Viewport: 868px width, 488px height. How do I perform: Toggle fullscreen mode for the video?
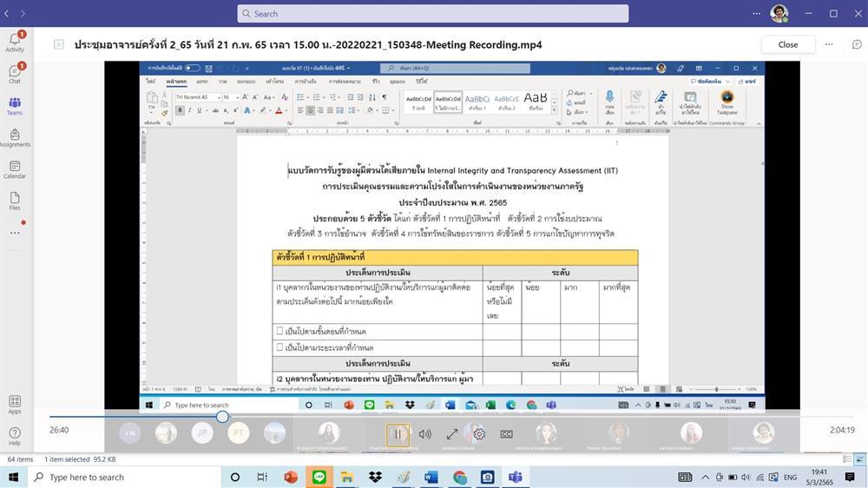[x=451, y=434]
